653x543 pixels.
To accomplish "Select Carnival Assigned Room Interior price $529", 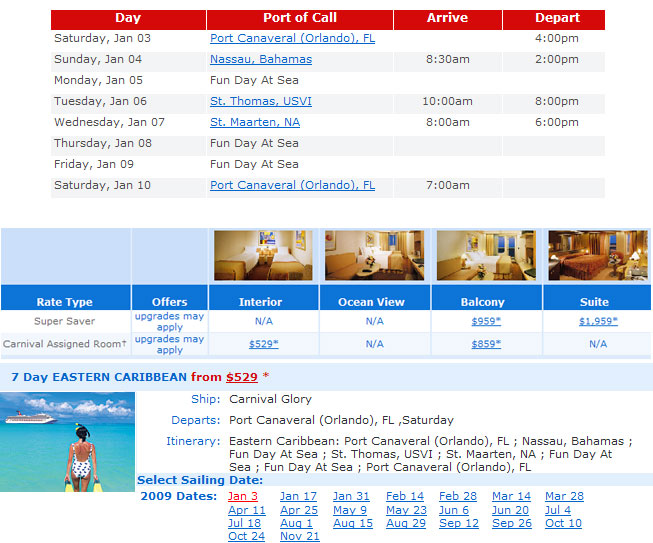I will (x=264, y=344).
